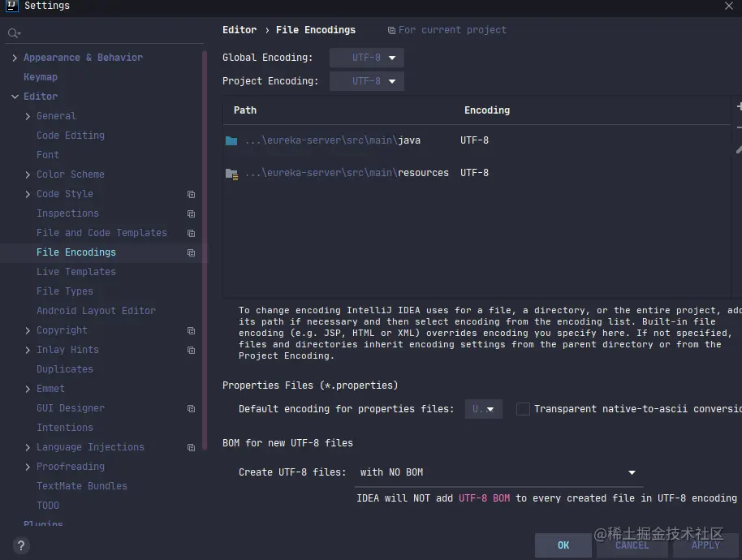Click the project-scope icon beside Inlay Hints
Image resolution: width=742 pixels, height=560 pixels.
click(x=191, y=350)
